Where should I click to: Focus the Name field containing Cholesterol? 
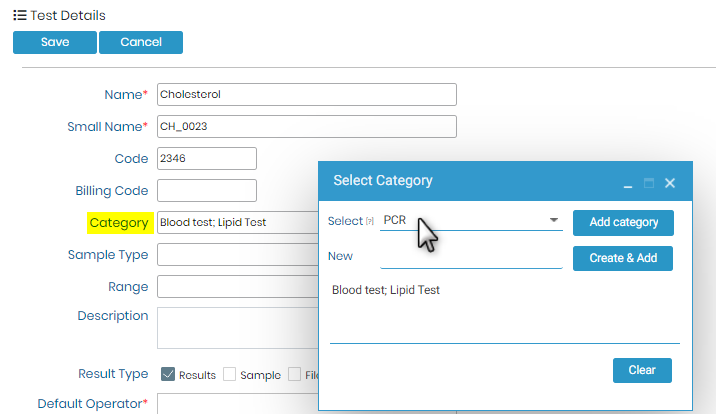(307, 94)
